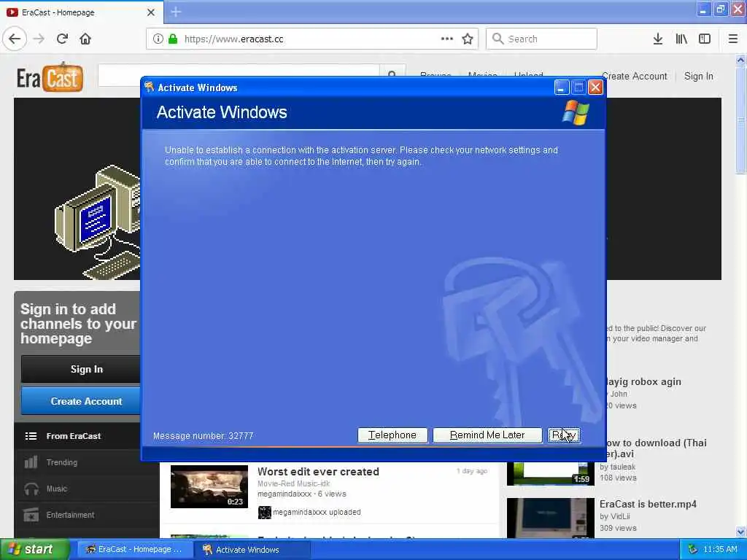Viewport: 747px width, 560px height.
Task: Click the VidLii uploader name
Action: click(x=620, y=516)
